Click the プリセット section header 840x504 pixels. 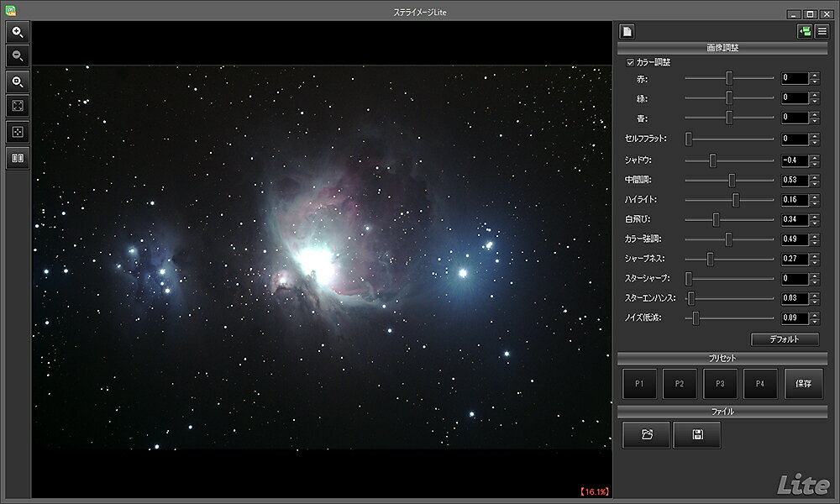(x=722, y=359)
